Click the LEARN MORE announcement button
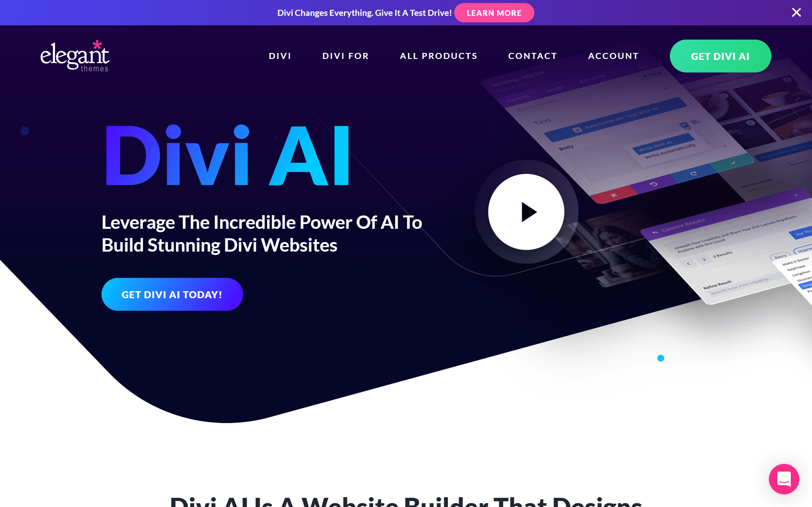This screenshot has height=507, width=812. (494, 12)
